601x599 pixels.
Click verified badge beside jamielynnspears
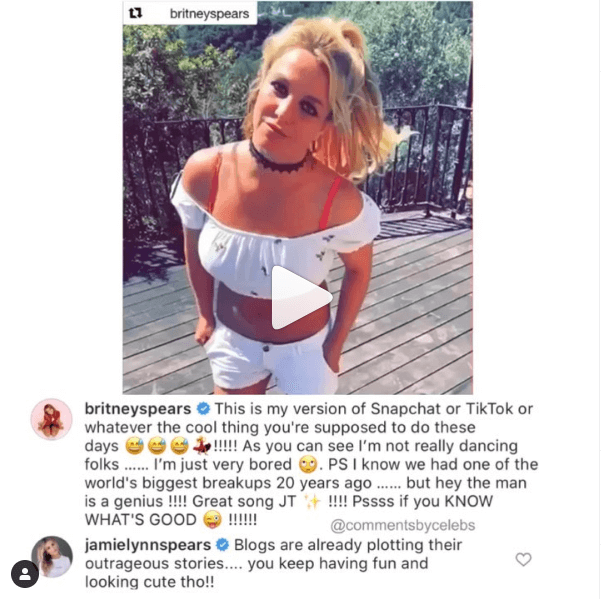(x=223, y=545)
